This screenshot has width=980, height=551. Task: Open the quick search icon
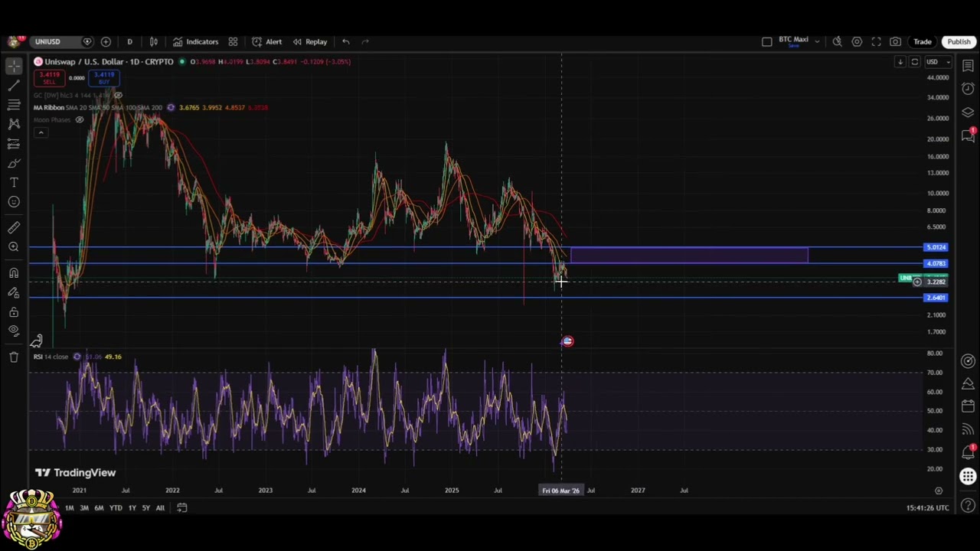(x=838, y=41)
